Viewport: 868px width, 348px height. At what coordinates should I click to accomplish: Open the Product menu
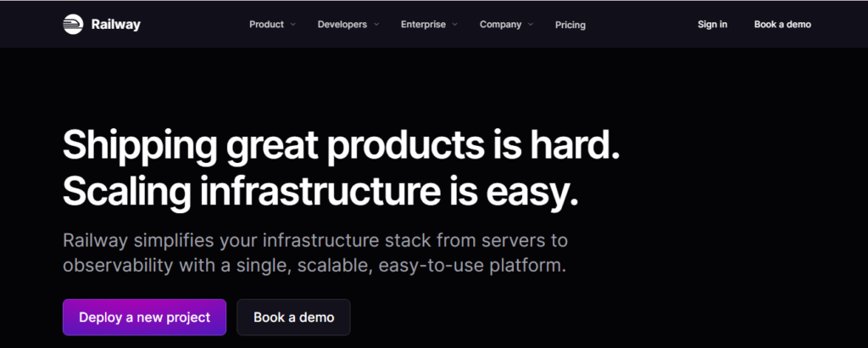coord(266,25)
